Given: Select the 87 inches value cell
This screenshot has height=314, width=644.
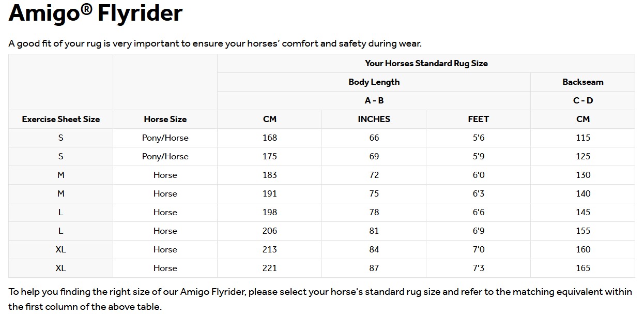Looking at the screenshot, I should pos(374,268).
